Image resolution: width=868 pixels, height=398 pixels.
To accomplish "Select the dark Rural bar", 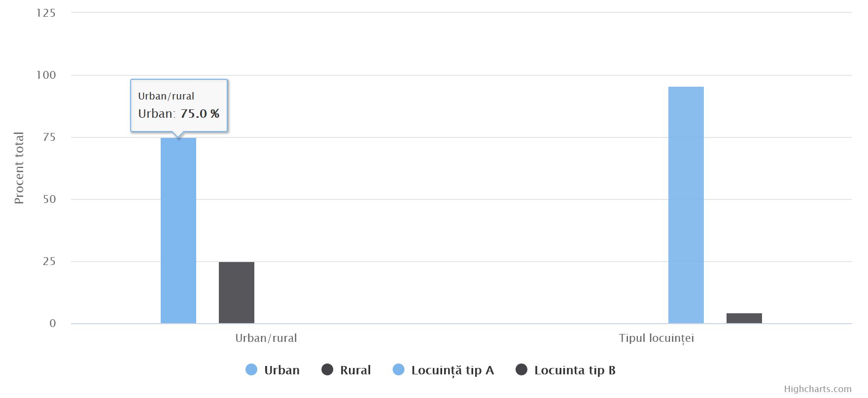I will [x=237, y=293].
